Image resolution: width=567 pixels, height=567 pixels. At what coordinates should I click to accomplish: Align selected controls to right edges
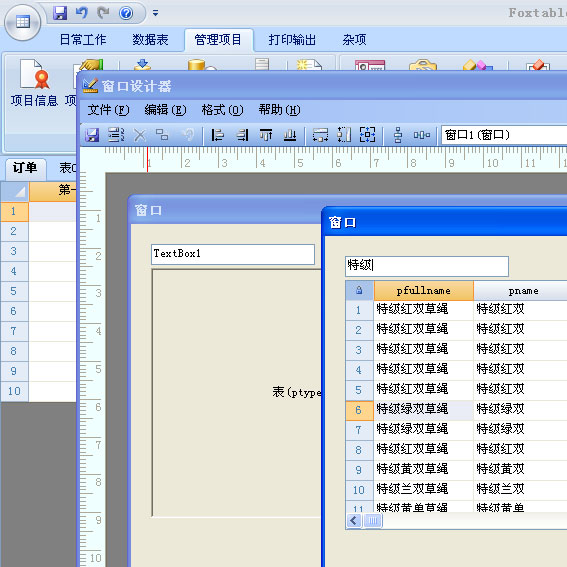(x=242, y=135)
